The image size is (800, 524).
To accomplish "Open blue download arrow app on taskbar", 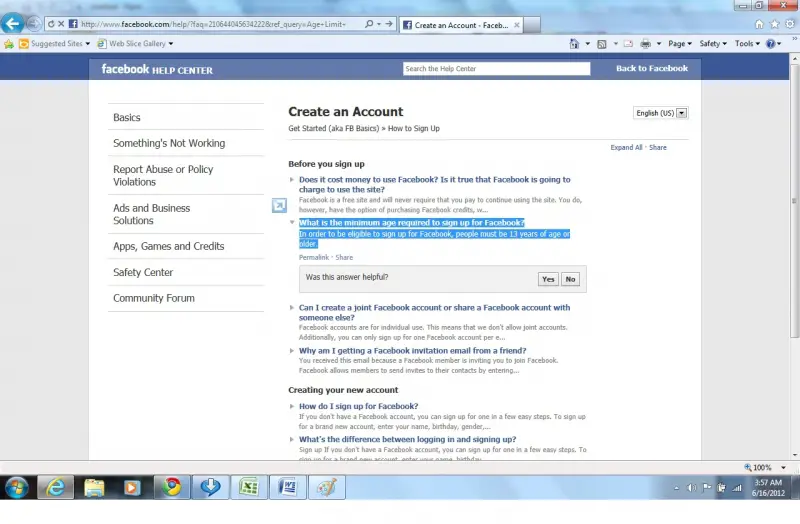I will click(x=210, y=488).
